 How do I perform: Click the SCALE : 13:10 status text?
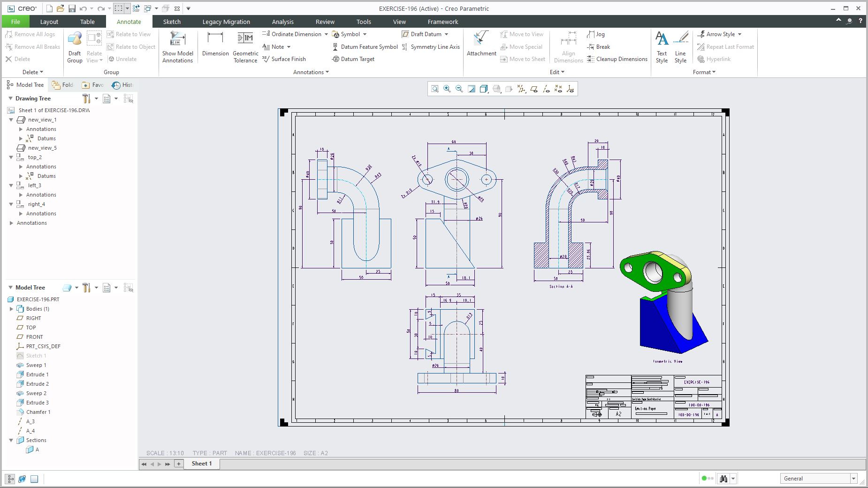click(x=165, y=453)
